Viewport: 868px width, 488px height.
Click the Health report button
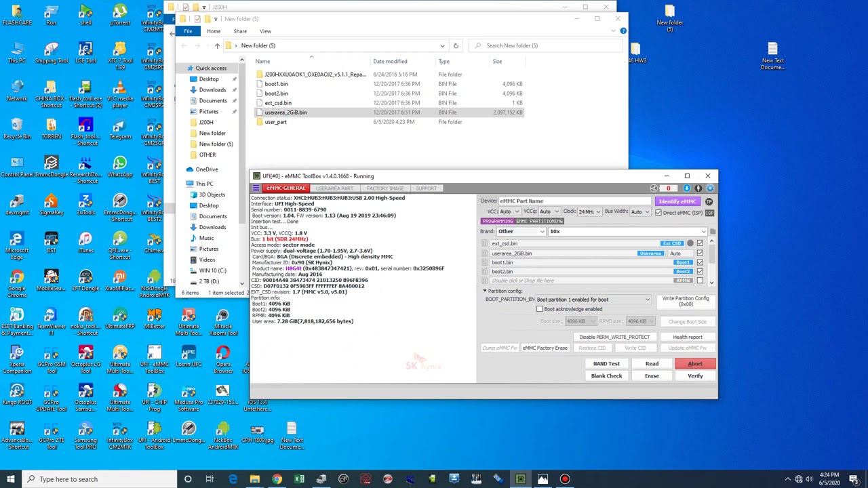coord(688,337)
